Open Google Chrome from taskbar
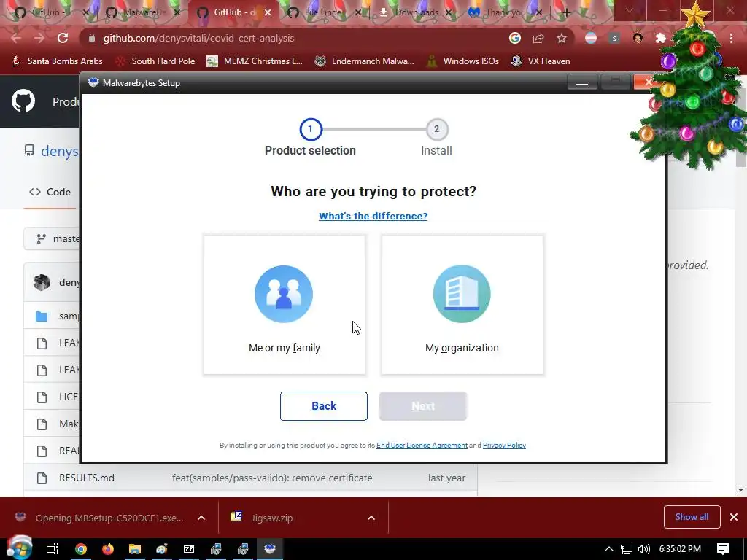Viewport: 747px width, 560px height. point(81,549)
